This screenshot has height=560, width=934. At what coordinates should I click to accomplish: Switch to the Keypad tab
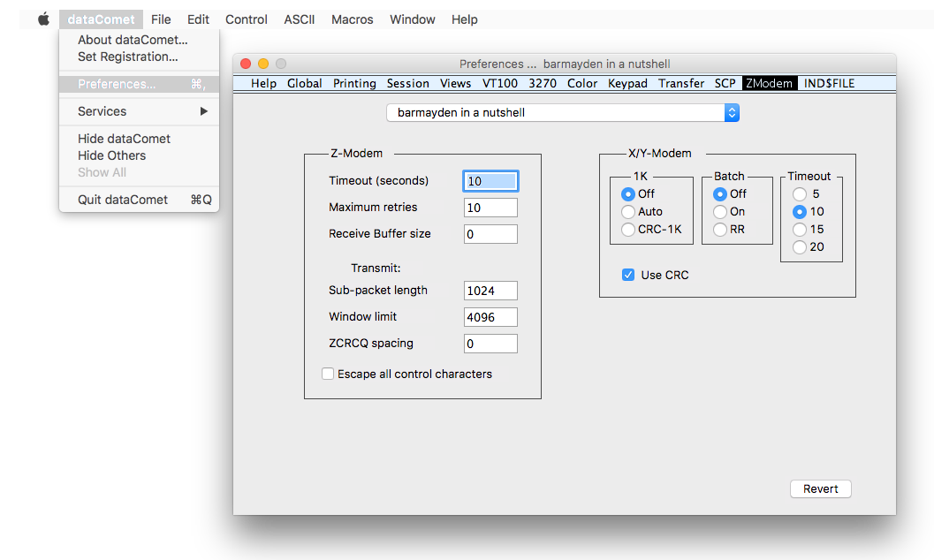pyautogui.click(x=627, y=83)
